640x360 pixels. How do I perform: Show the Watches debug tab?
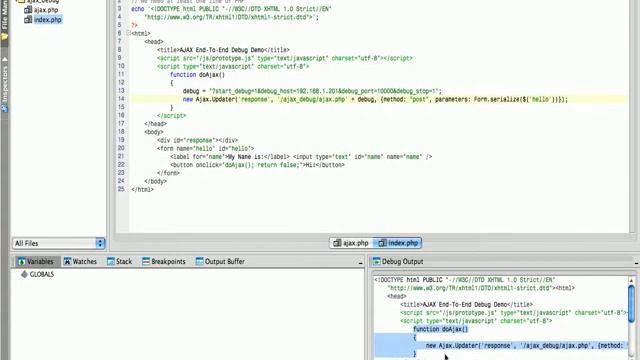point(80,261)
